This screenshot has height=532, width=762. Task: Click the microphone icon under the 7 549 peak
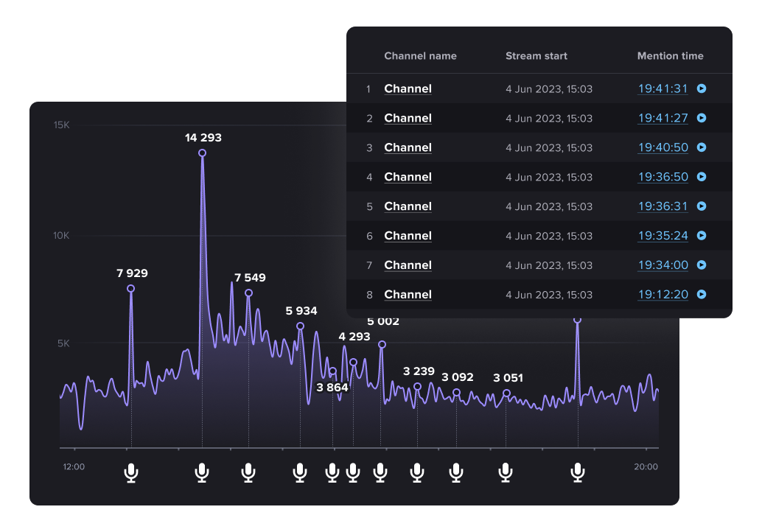248,472
